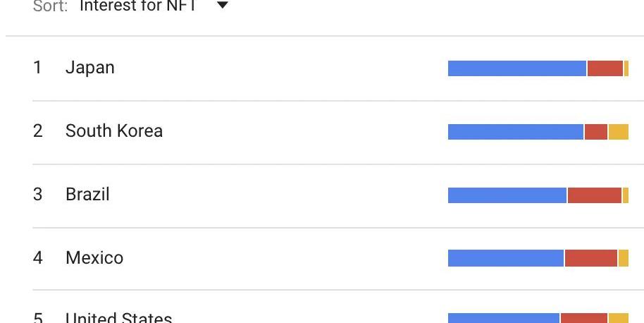This screenshot has height=323, width=644.
Task: Click Mexico's red bar segment
Action: (x=590, y=259)
